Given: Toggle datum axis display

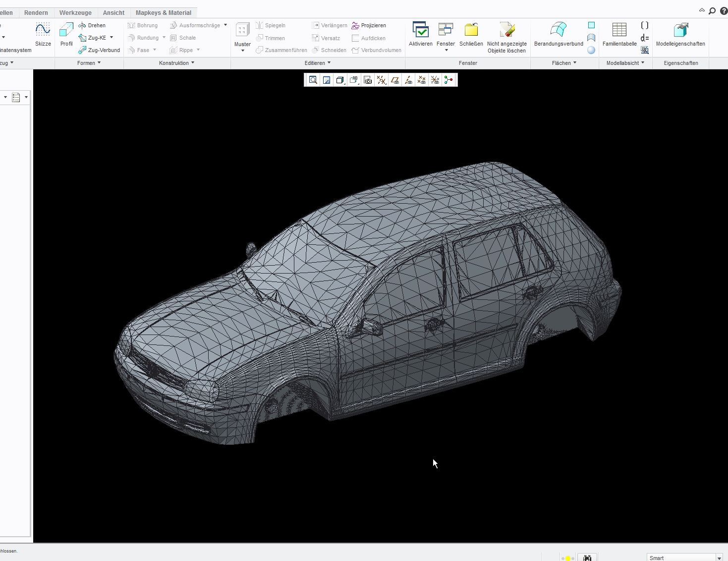Looking at the screenshot, I should click(408, 80).
